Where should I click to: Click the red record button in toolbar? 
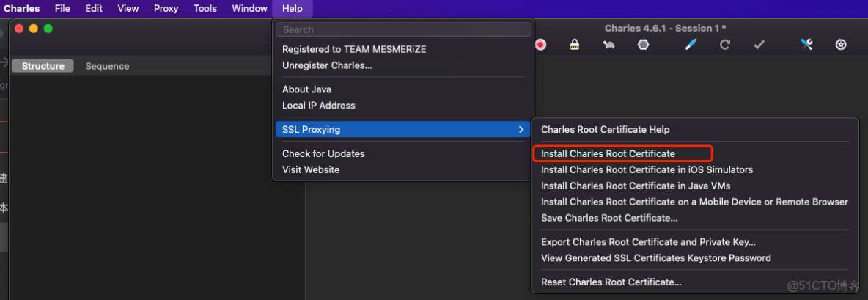tap(541, 45)
